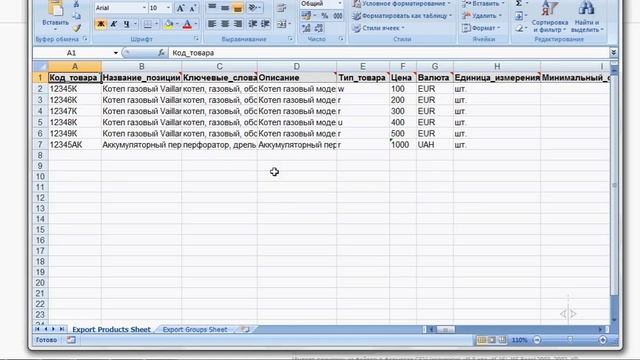Toggle Top Align vertical alignment

tap(212, 7)
